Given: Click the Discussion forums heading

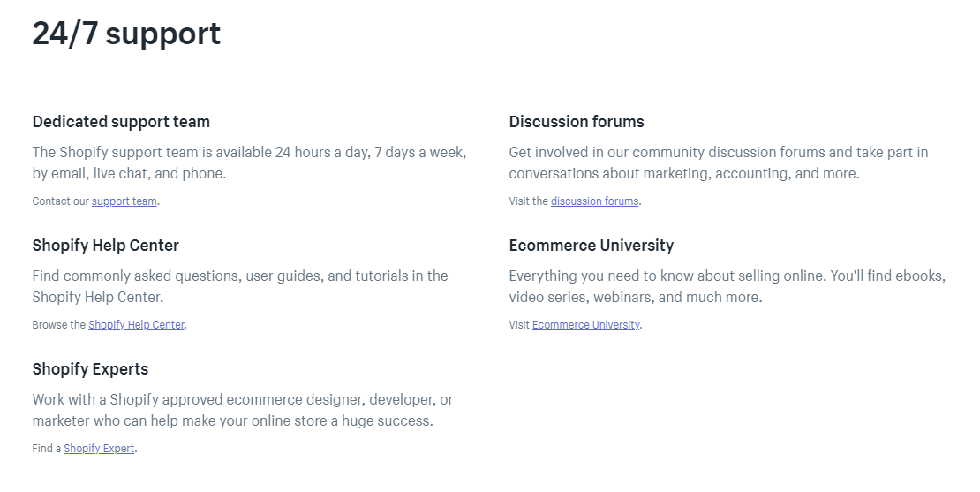Looking at the screenshot, I should point(577,122).
